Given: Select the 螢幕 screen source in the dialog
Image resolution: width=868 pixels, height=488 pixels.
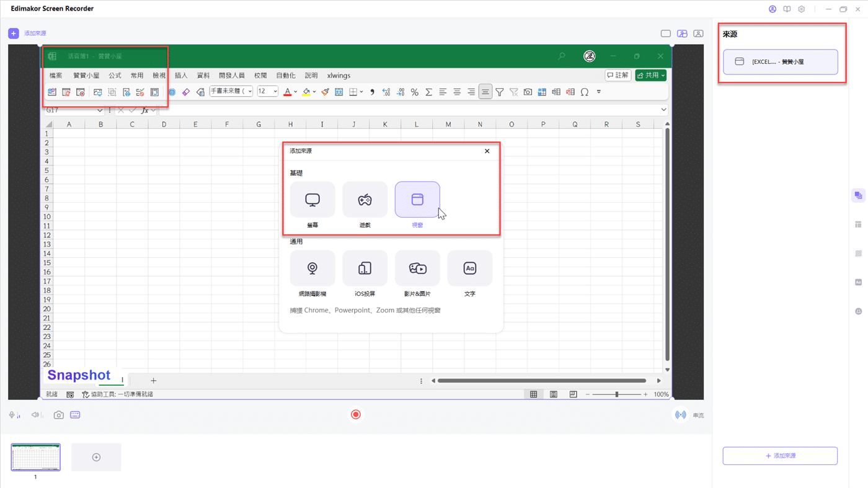Looking at the screenshot, I should pos(312,200).
